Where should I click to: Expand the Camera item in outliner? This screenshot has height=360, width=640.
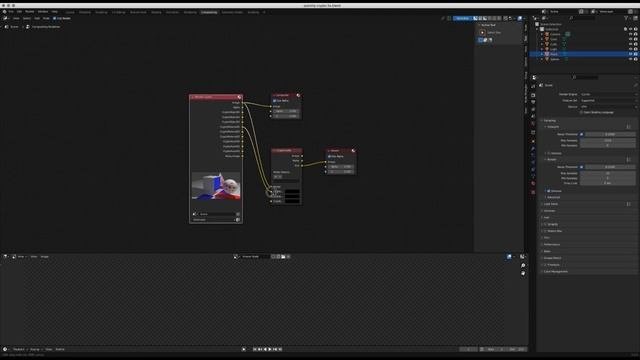[542, 34]
